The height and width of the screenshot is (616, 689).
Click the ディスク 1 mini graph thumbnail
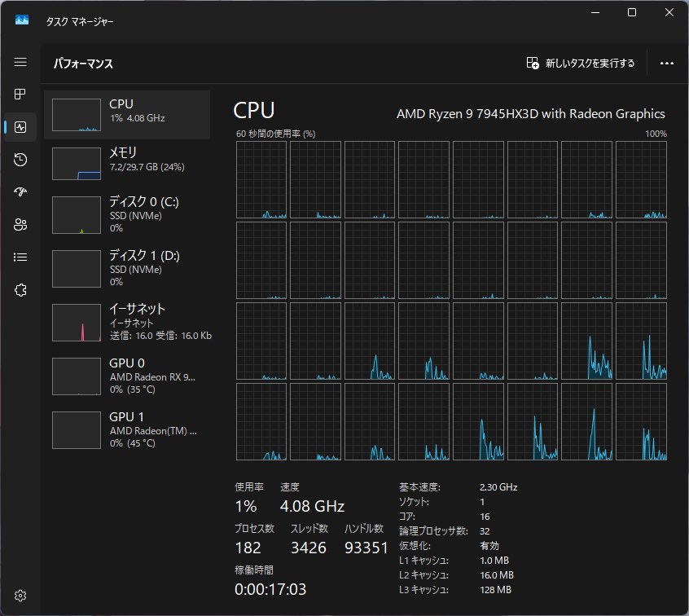(77, 269)
